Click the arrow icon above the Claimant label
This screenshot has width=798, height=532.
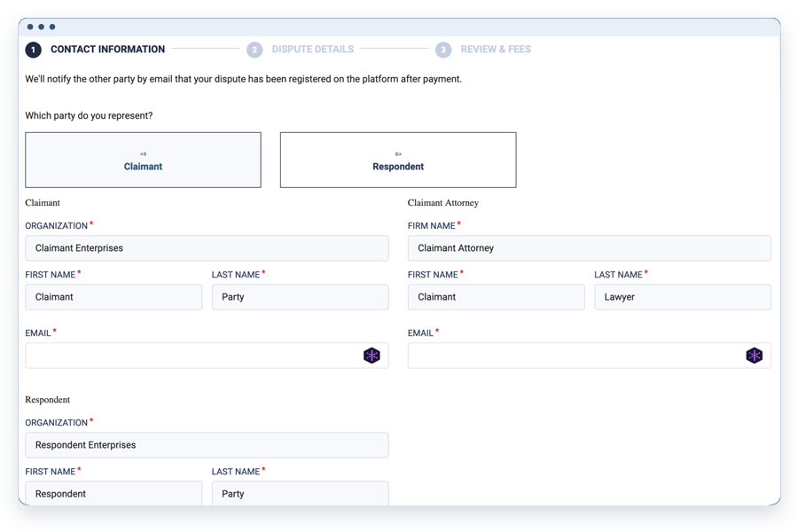click(x=143, y=153)
